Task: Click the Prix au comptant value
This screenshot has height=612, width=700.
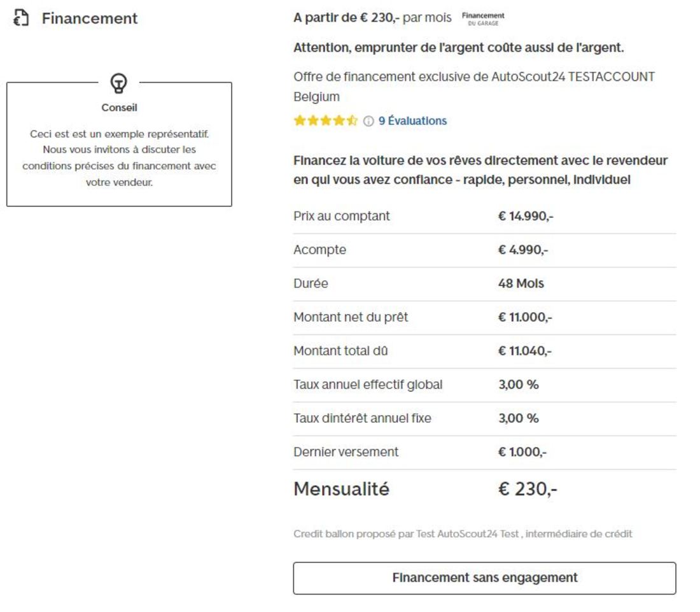Action: pos(526,217)
